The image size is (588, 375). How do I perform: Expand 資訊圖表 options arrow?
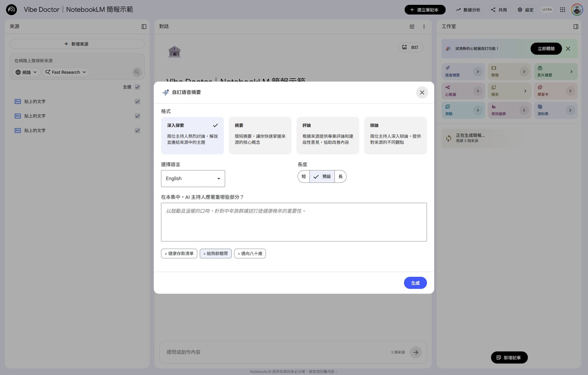tap(524, 110)
